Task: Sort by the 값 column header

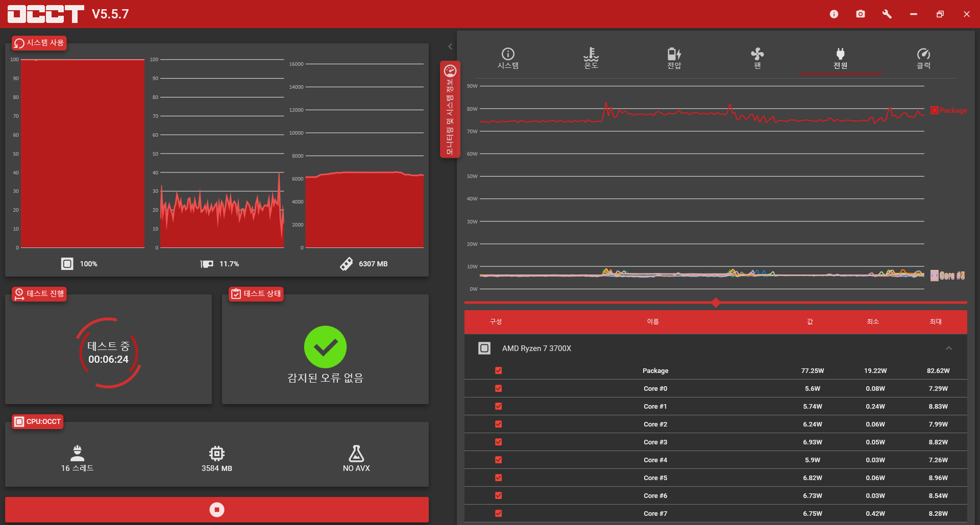Action: click(x=810, y=321)
